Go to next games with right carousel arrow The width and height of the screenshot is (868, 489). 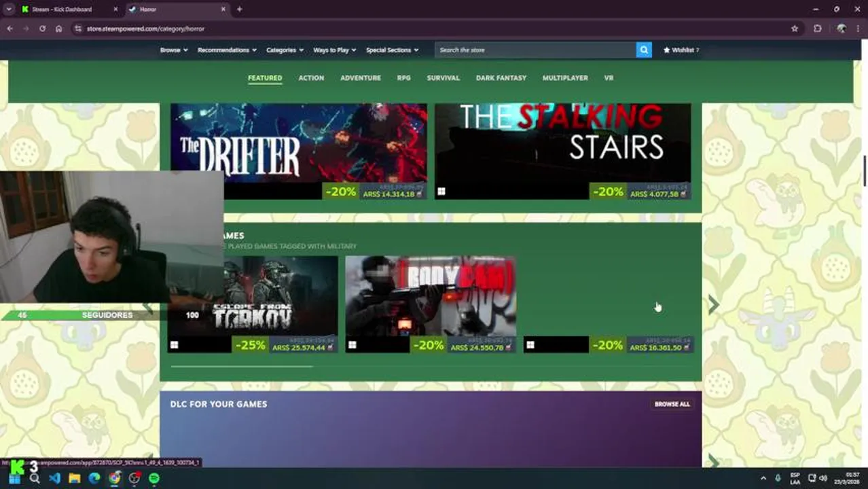pyautogui.click(x=713, y=305)
